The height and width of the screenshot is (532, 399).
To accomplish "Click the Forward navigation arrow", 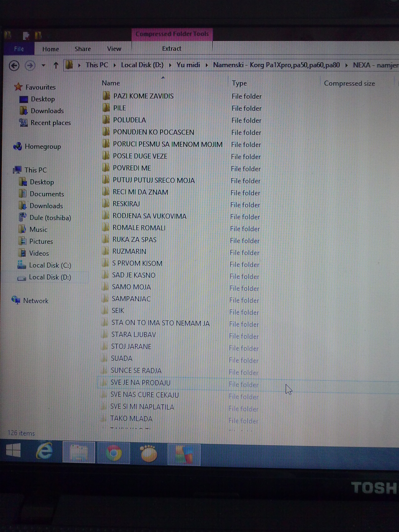I will tap(30, 66).
